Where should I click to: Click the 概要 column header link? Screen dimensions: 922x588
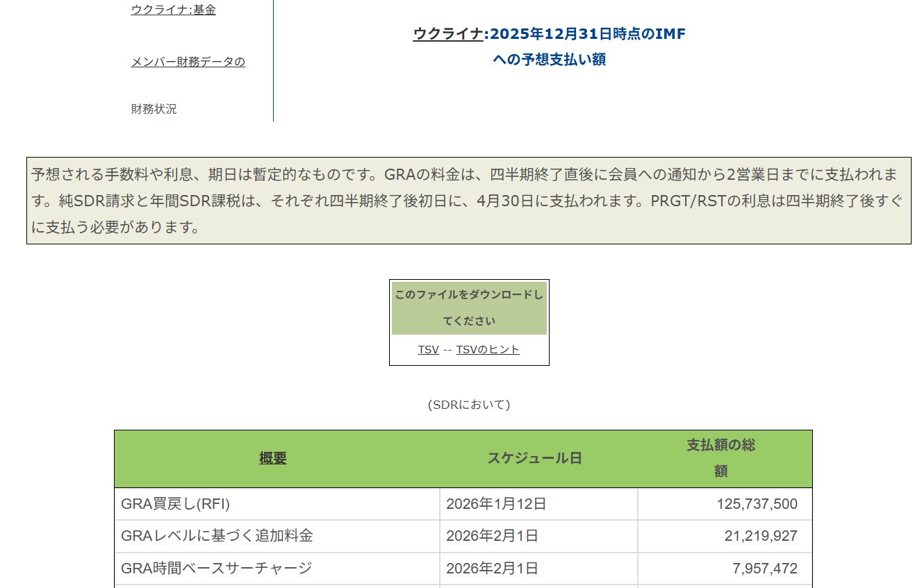272,459
